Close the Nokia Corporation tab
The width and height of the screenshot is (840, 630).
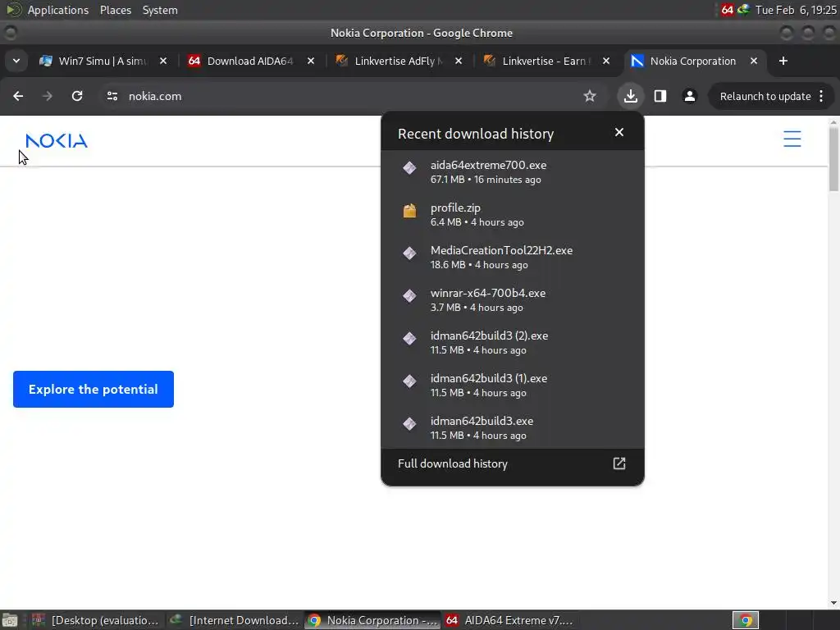coord(754,61)
